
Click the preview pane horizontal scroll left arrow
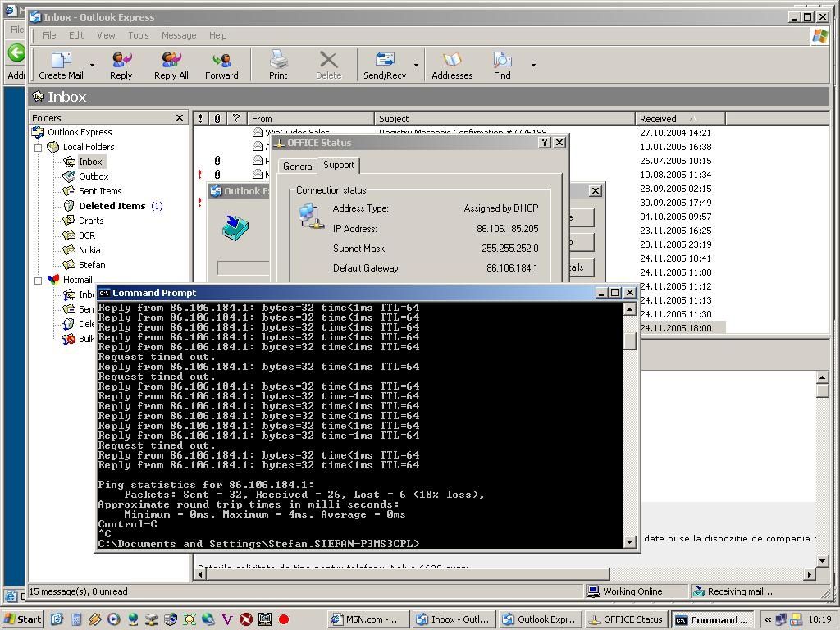[201, 574]
